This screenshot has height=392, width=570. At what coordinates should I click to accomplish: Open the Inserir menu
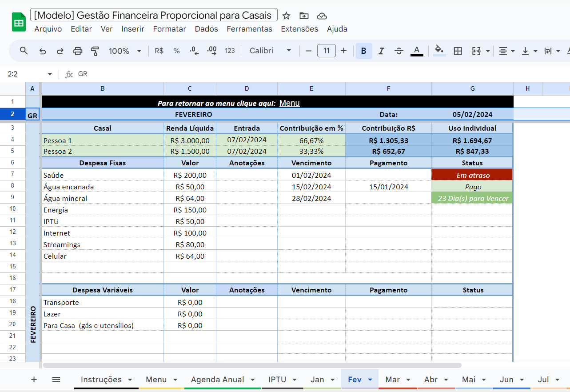pos(133,29)
